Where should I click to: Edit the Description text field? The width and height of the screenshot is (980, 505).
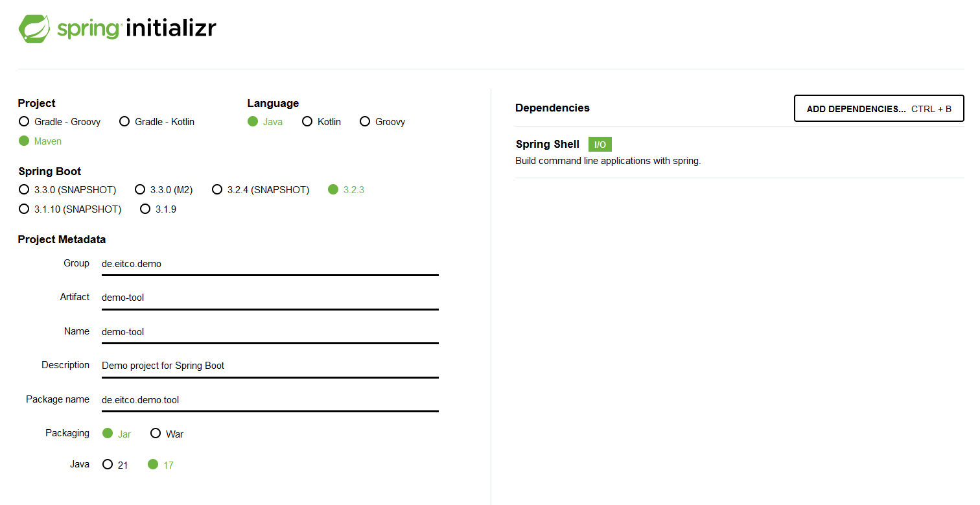270,366
